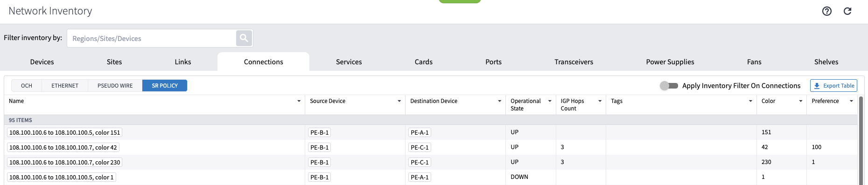Open the Source Device column dropdown arrow

[x=399, y=101]
